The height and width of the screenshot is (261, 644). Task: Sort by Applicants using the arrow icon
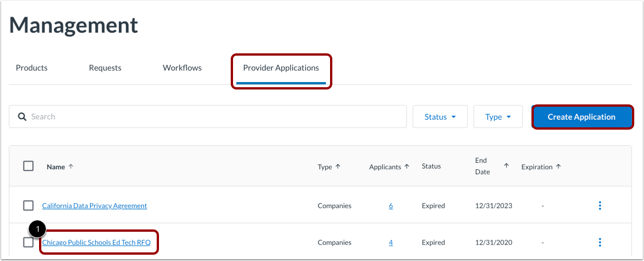407,166
